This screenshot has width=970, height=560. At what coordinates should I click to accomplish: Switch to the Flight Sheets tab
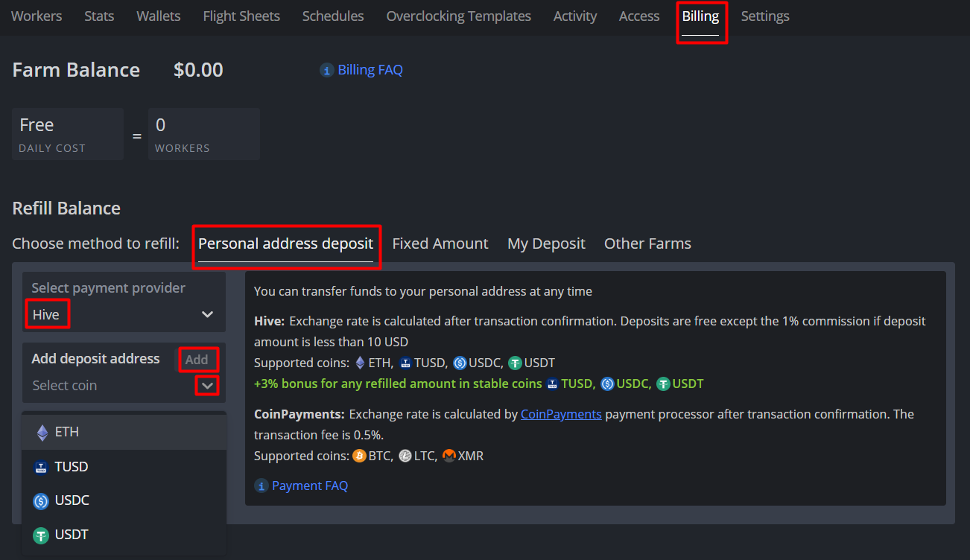pos(241,16)
